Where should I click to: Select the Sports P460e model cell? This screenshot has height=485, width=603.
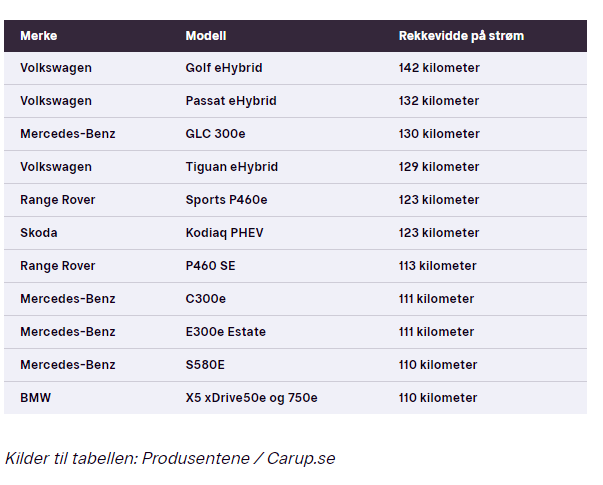pos(226,200)
